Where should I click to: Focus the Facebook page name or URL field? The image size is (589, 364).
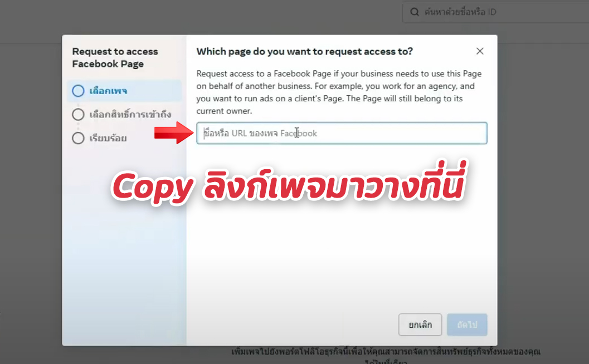tap(342, 133)
